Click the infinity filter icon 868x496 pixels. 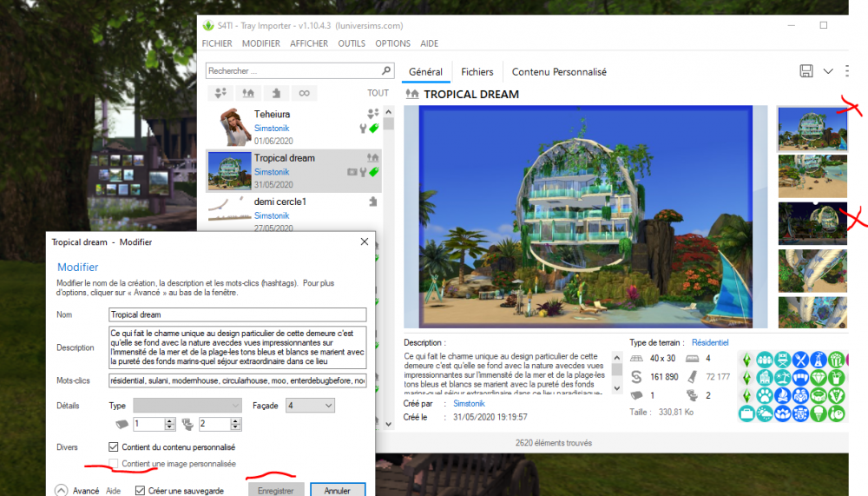304,93
